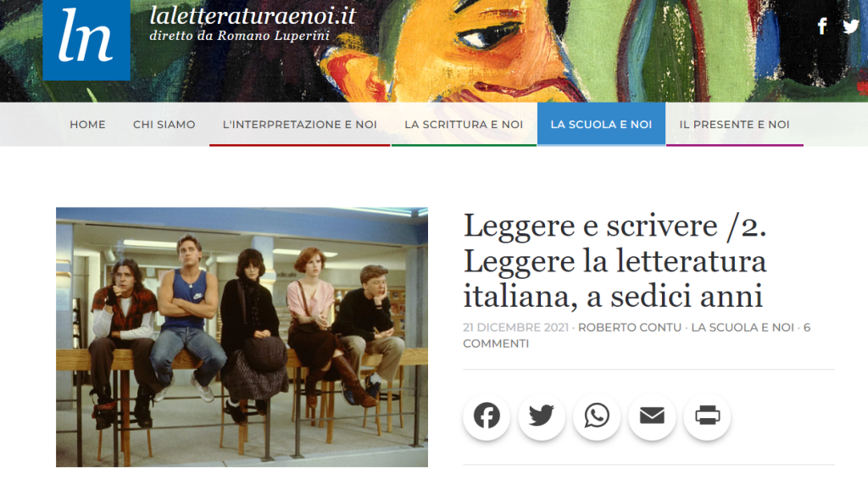Open author link ROBERTO CONTU
The width and height of the screenshot is (868, 491).
630,327
